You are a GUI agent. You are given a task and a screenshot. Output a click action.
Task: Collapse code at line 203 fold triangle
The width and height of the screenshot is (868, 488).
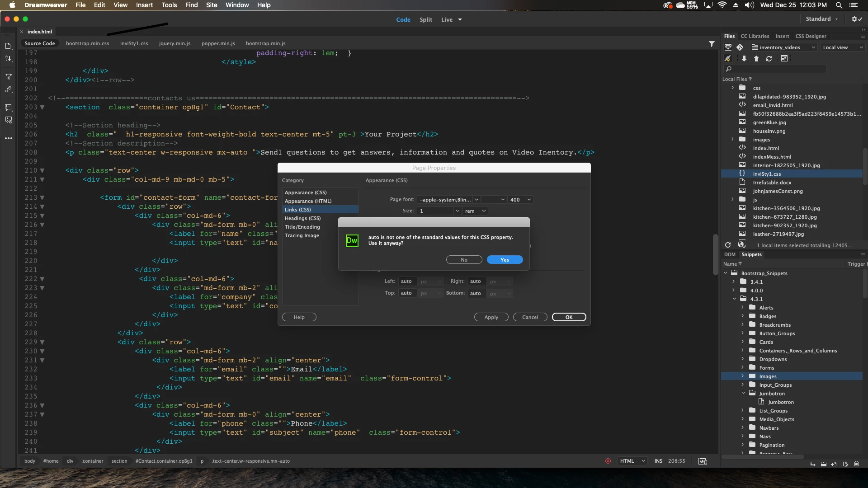(42, 108)
